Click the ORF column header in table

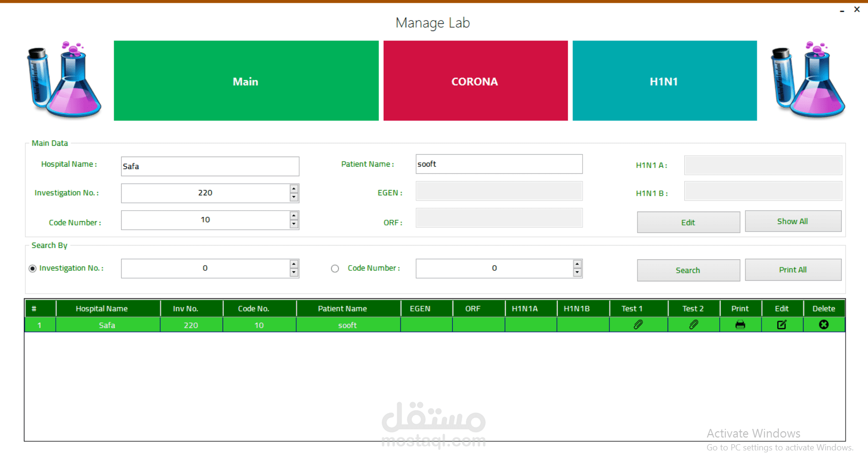[x=479, y=309]
